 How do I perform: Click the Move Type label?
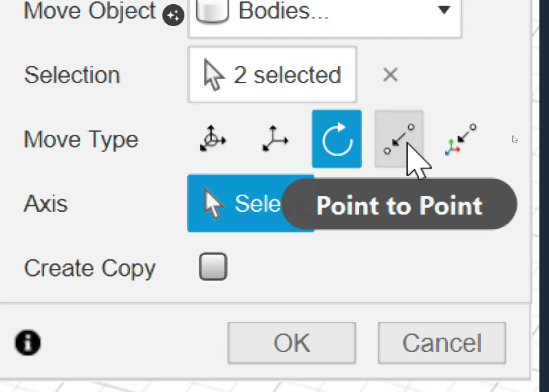coord(81,140)
